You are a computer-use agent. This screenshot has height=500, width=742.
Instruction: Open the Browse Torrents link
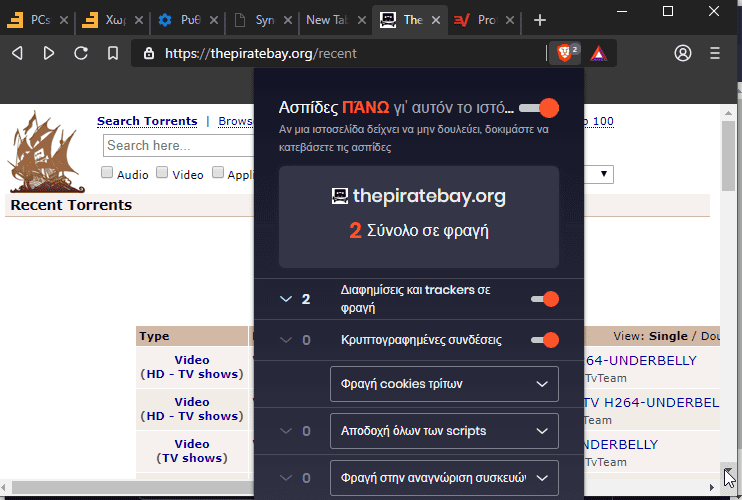click(x=236, y=121)
